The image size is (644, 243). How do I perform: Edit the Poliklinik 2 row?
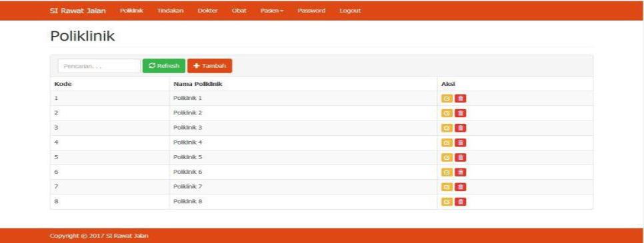pos(447,113)
